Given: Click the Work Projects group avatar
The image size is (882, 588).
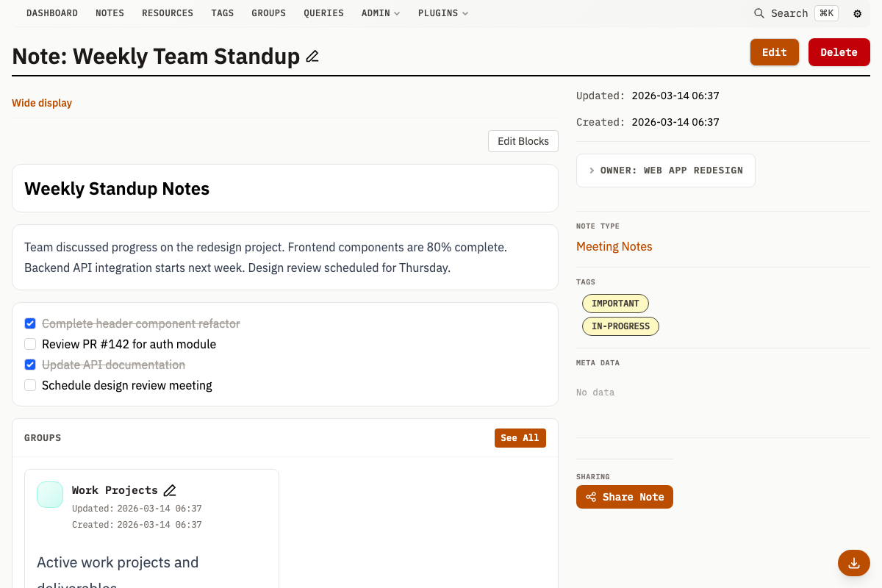Looking at the screenshot, I should tap(50, 495).
